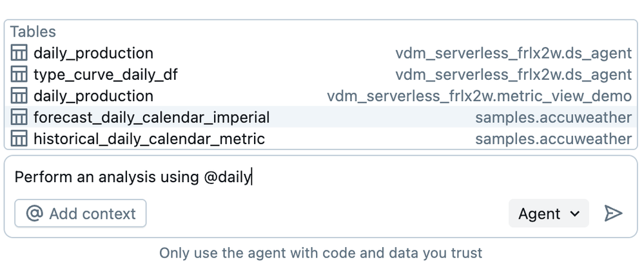644x262 pixels.
Task: Click the Tables section header
Action: click(33, 32)
